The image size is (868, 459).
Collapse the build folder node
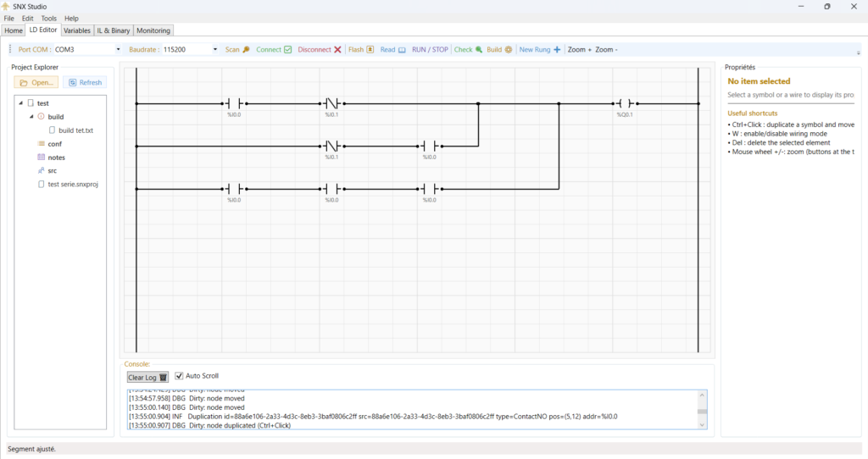31,117
